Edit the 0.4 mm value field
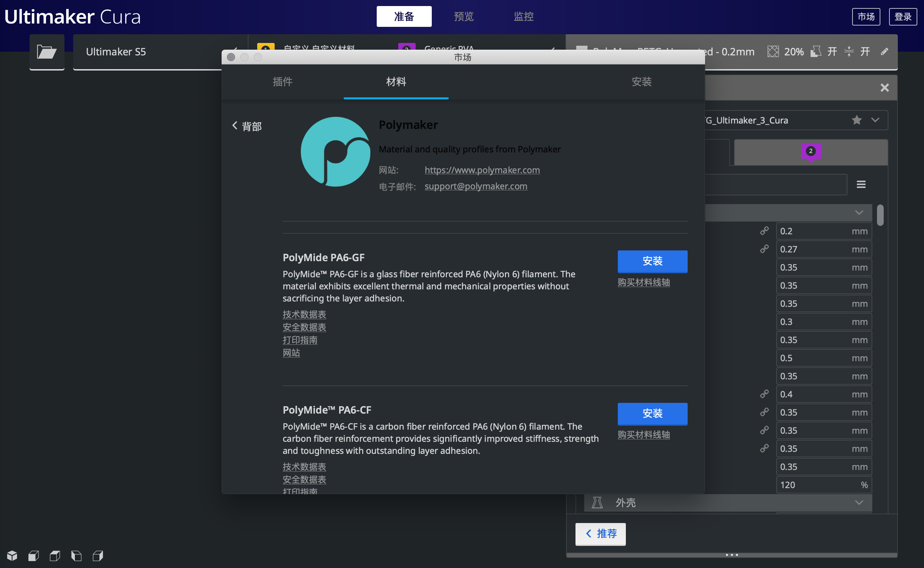Image resolution: width=924 pixels, height=568 pixels. tap(824, 394)
